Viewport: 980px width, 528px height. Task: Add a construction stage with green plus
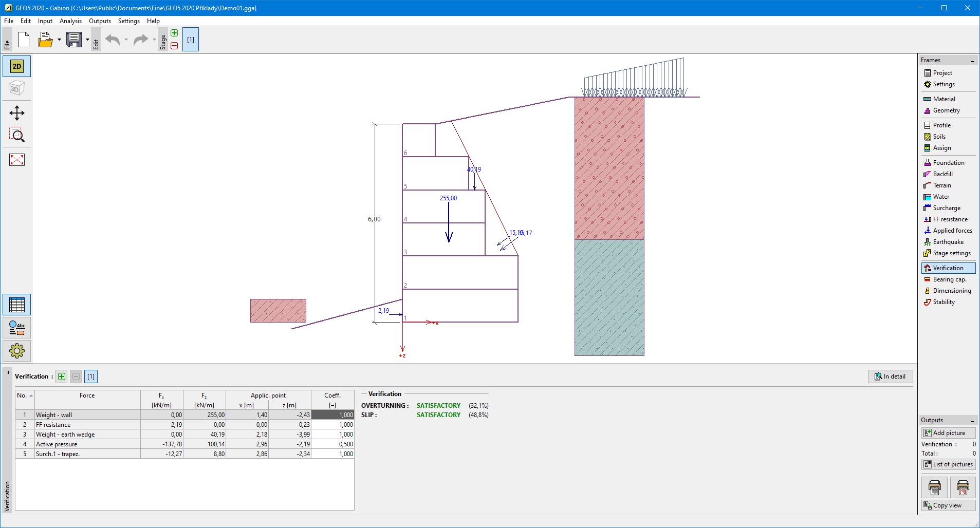coord(174,33)
